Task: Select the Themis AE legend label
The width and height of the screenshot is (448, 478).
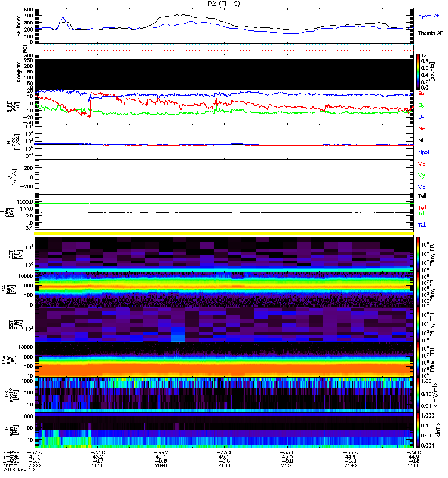Action: 430,33
